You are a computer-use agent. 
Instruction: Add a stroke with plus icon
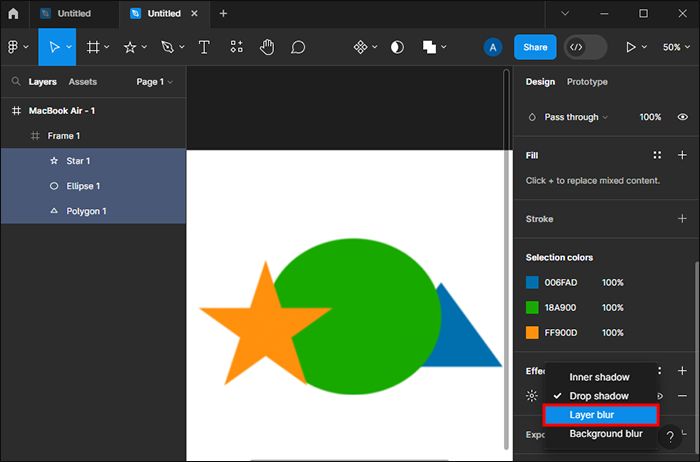pos(682,218)
